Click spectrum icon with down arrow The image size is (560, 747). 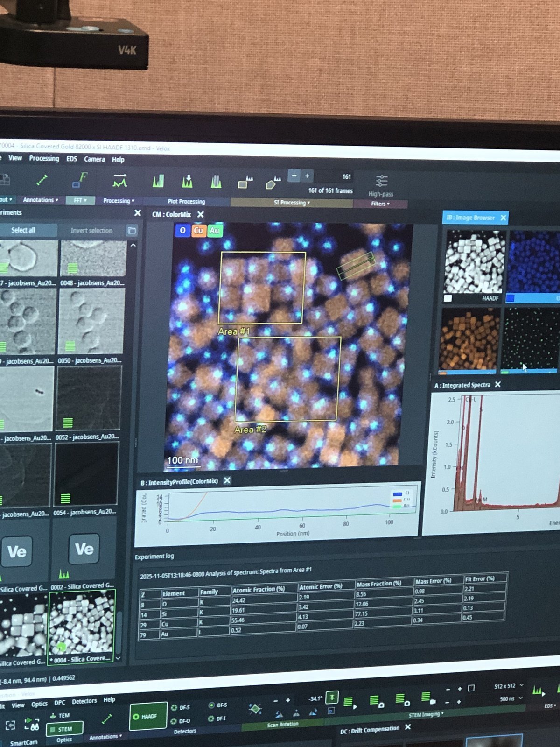(x=187, y=182)
